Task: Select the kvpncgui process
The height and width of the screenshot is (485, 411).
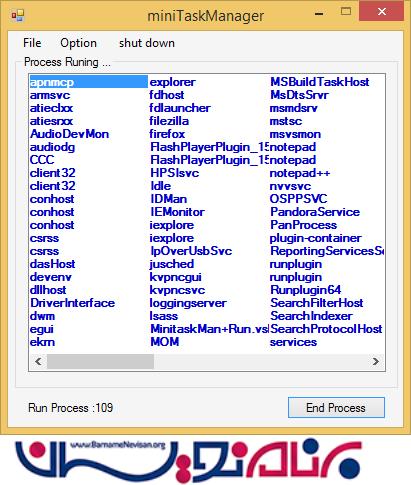Action: click(176, 277)
